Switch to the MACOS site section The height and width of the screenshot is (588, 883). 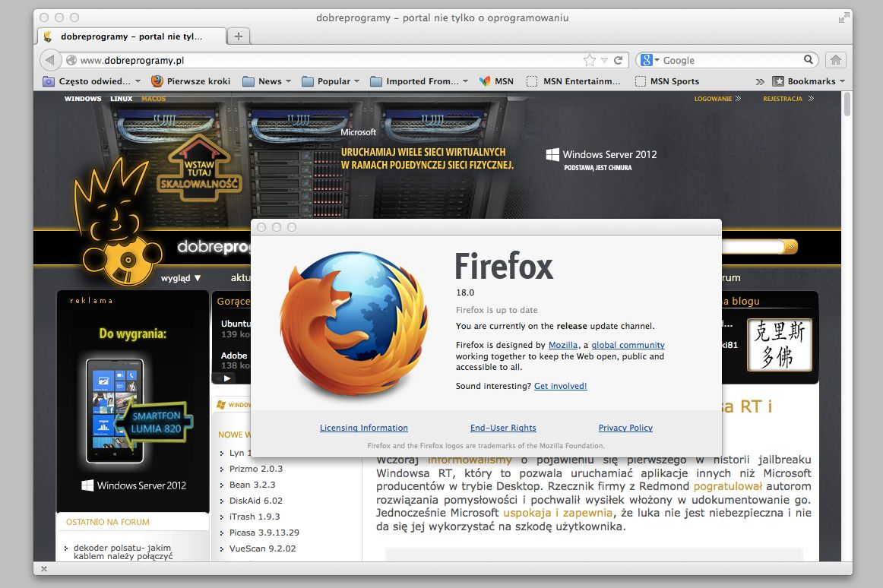[153, 99]
